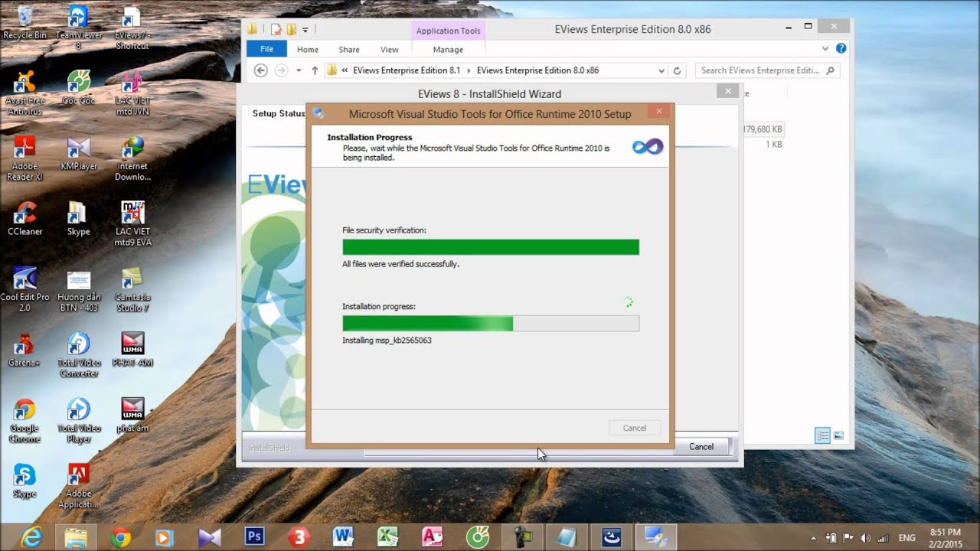Open recent locations dropdown arrow
The image size is (980, 551).
[299, 70]
